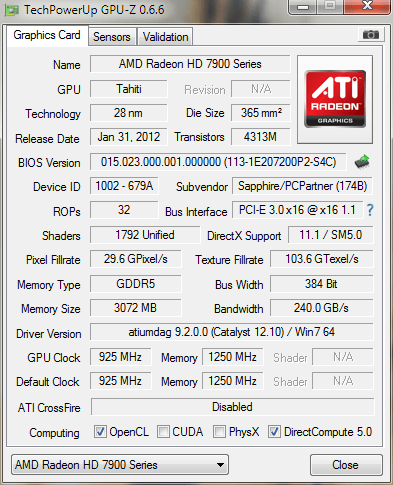The height and width of the screenshot is (485, 393).
Task: Open the AMD Radeon HD 7900 Series dropdown
Action: tap(120, 465)
